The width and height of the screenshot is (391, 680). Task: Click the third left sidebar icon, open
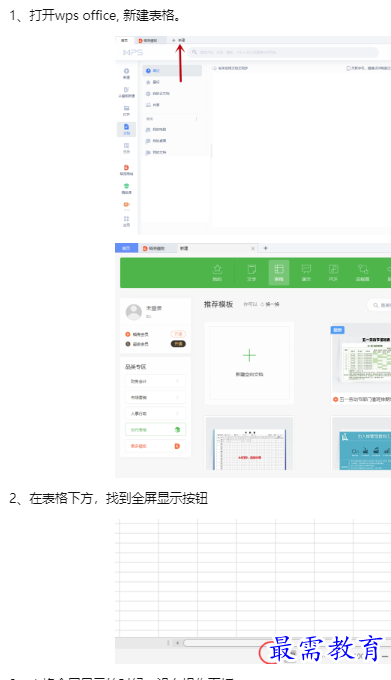click(x=126, y=110)
